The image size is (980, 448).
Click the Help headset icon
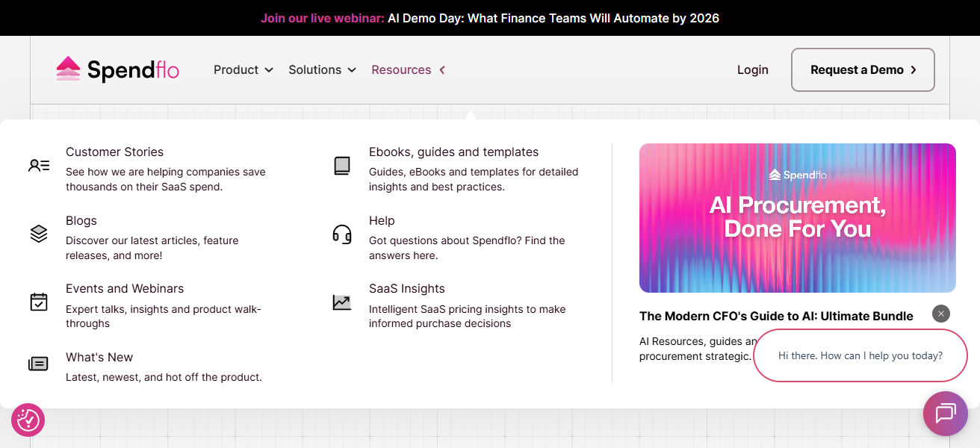(341, 234)
